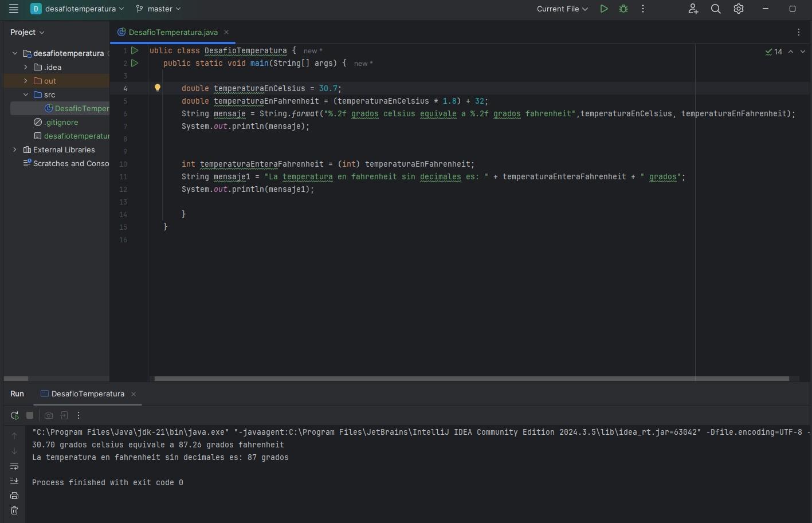Open editor tab options menu
Viewport: 812px width, 523px height.
pyautogui.click(x=799, y=32)
